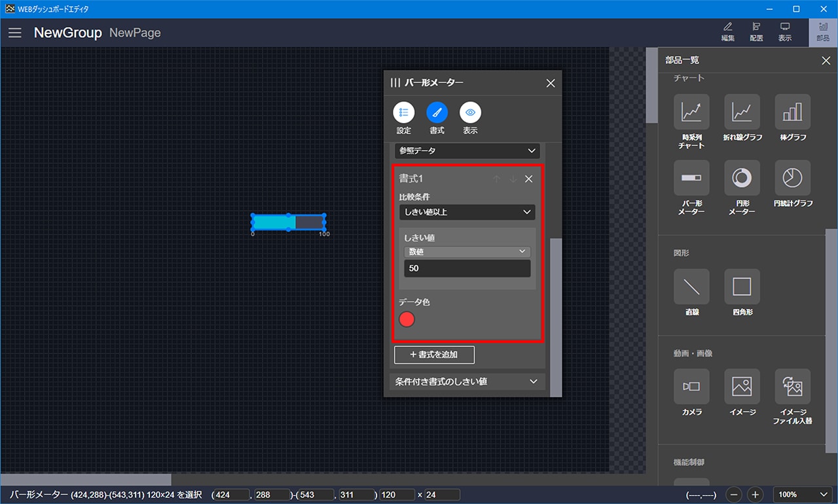Open the hamburger navigation menu
This screenshot has width=838, height=504.
coord(15,33)
